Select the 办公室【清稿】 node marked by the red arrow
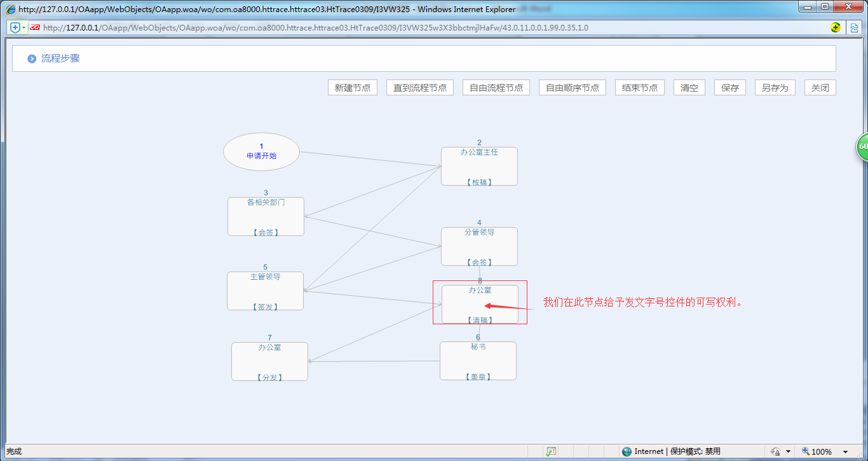868x461 pixels. pyautogui.click(x=480, y=303)
